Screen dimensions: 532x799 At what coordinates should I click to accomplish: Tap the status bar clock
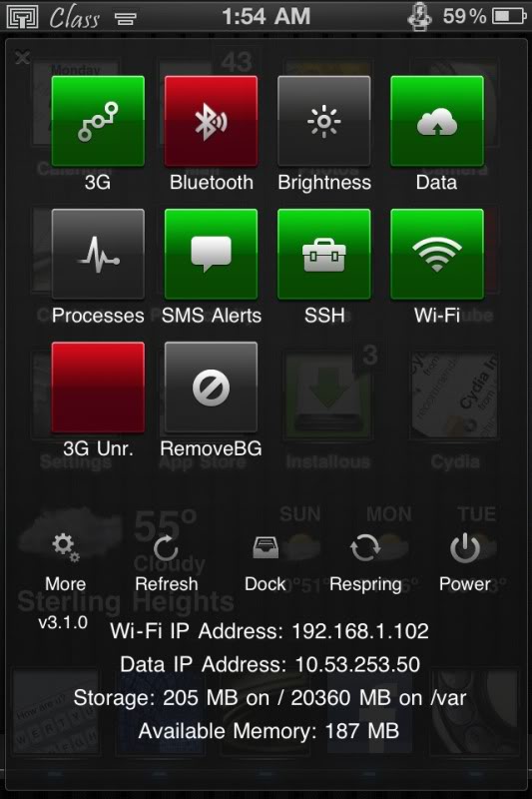point(266,16)
